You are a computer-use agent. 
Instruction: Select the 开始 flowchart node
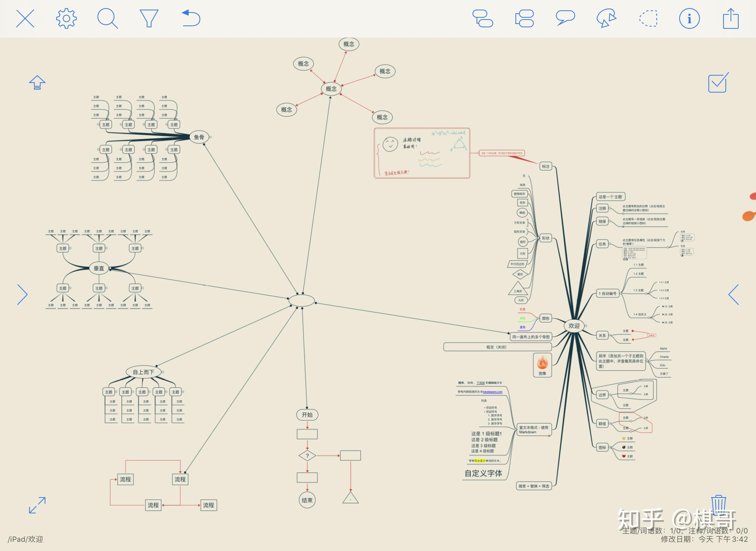point(307,415)
